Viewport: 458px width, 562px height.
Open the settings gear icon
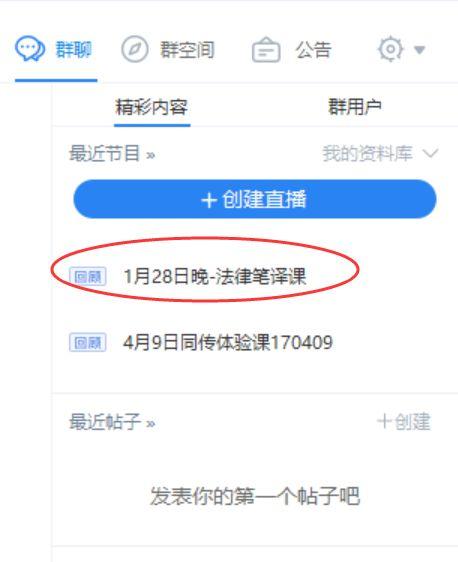(390, 49)
